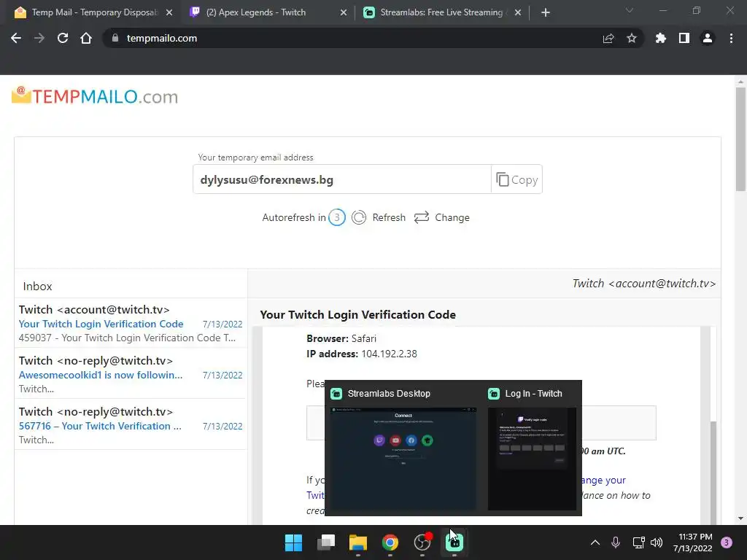Open the Windows Start menu
Screen dimensions: 747x560
[293, 542]
